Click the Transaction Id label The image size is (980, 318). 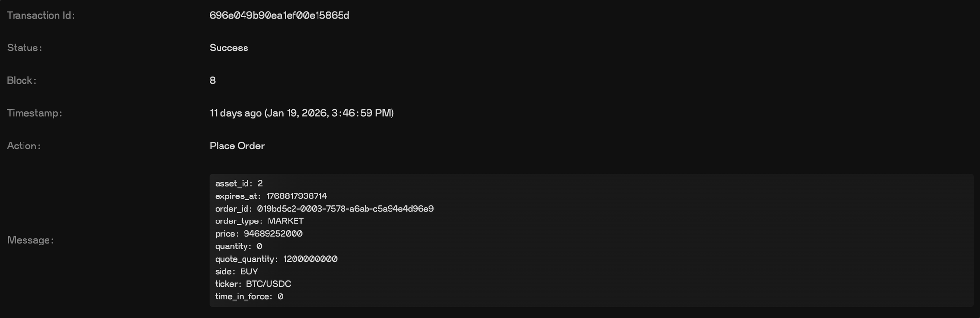pos(41,15)
